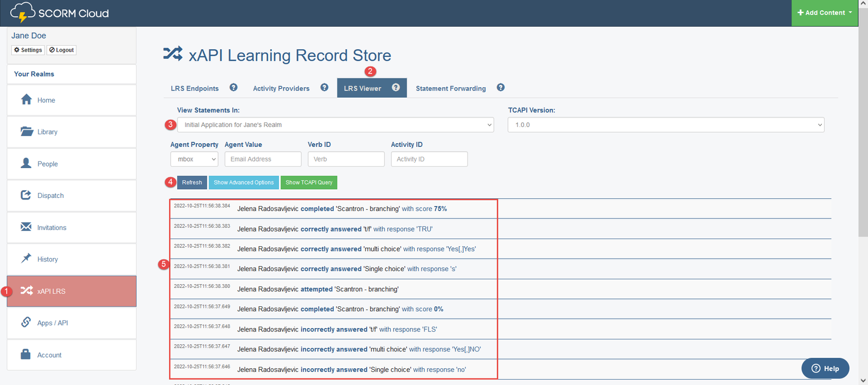
Task: Click the Dispatch share icon
Action: (x=26, y=195)
